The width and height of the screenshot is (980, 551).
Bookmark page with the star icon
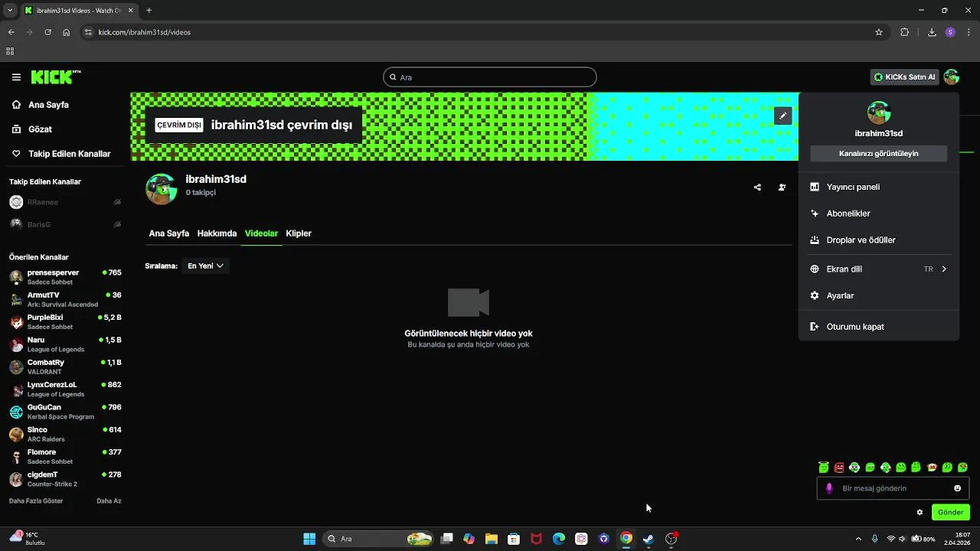(879, 32)
